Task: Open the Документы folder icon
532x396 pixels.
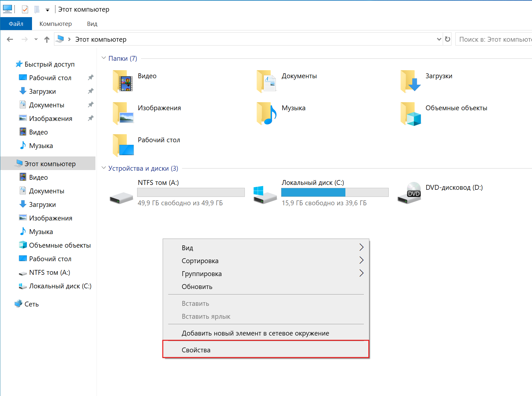Action: pyautogui.click(x=266, y=81)
